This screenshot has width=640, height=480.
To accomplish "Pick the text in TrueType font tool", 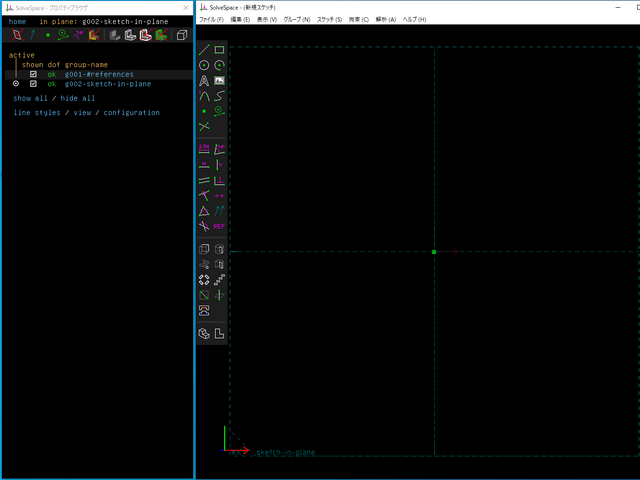I will click(x=204, y=81).
